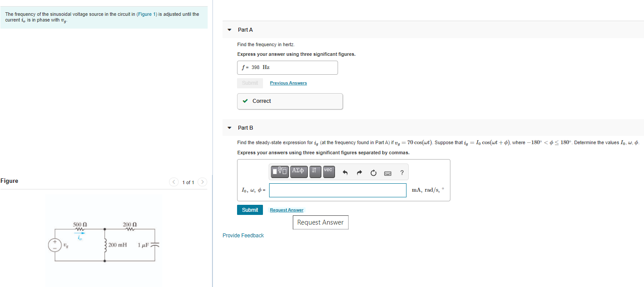Screen dimensions: 644x287
Task: Select the subscript/superscript arrows tool
Action: click(x=315, y=172)
